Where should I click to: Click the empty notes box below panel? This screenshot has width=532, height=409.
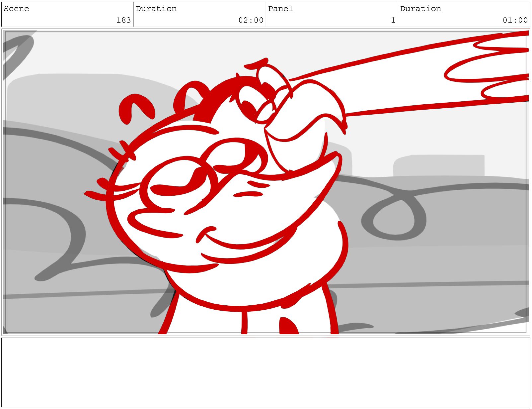(x=266, y=372)
